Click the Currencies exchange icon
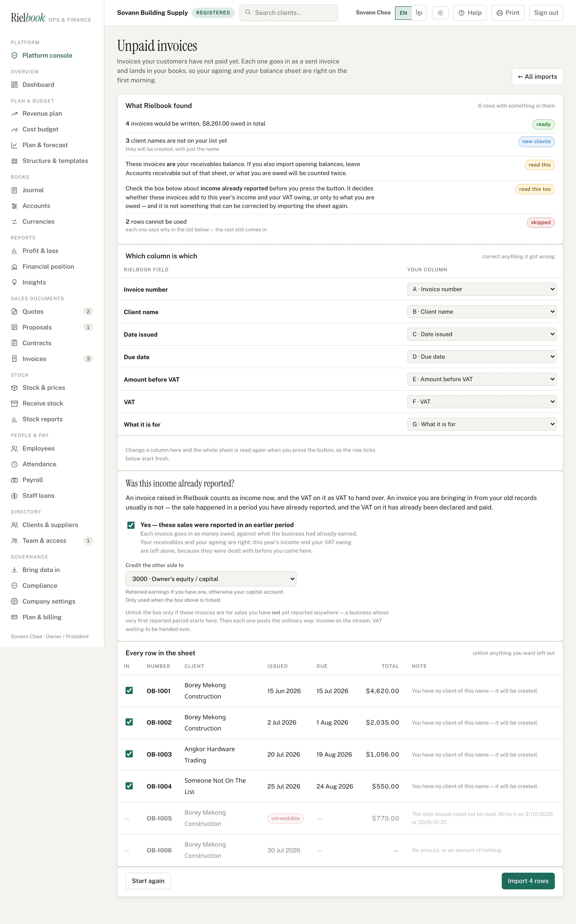Viewport: 576px width, 924px height. 14,222
